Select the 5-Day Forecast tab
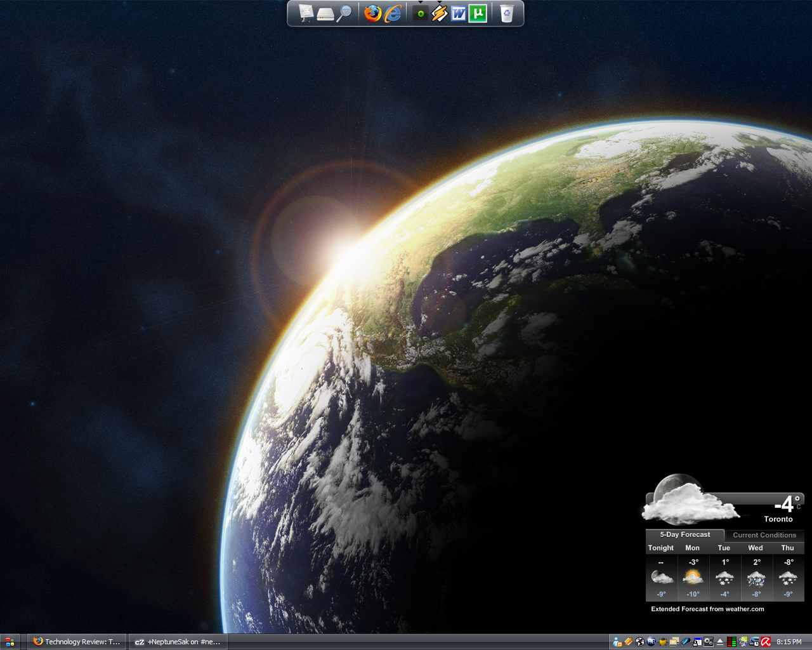812x650 pixels. [685, 535]
